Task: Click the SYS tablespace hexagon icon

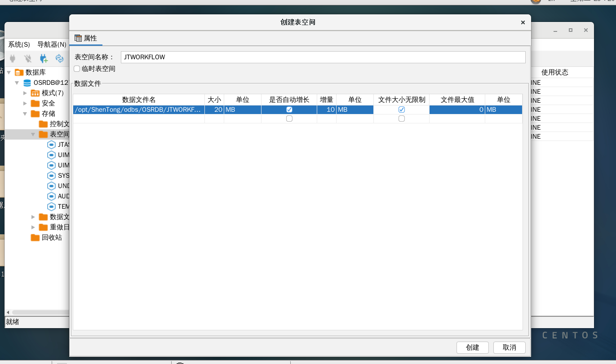Action: click(51, 175)
